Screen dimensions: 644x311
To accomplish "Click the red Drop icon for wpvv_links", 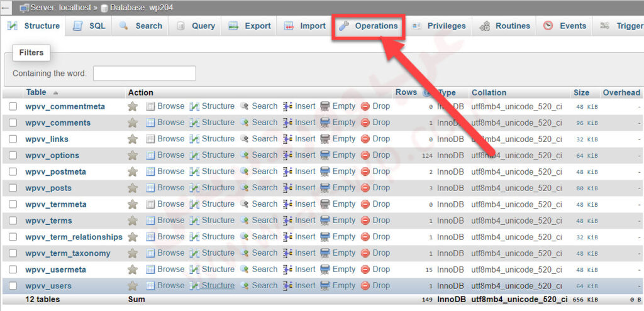I will 365,139.
